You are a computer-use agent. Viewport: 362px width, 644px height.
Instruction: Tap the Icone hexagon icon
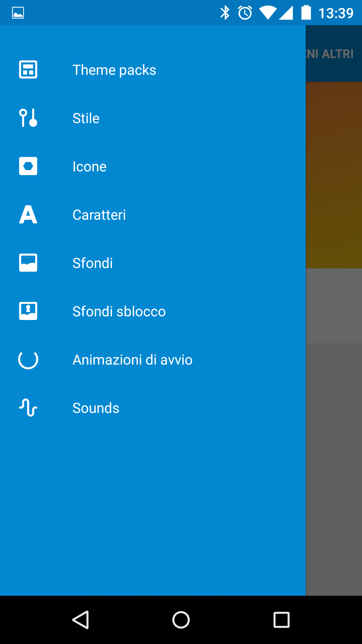(28, 166)
